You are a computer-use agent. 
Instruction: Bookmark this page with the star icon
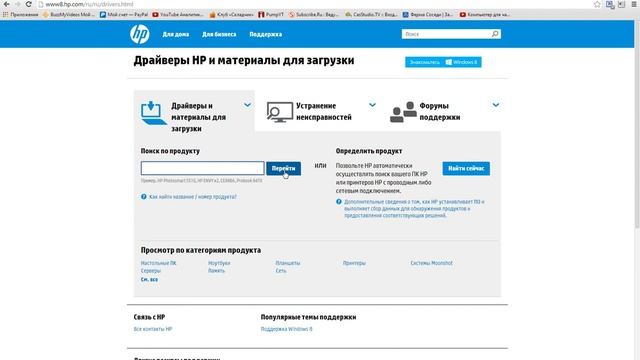pyautogui.click(x=597, y=4)
